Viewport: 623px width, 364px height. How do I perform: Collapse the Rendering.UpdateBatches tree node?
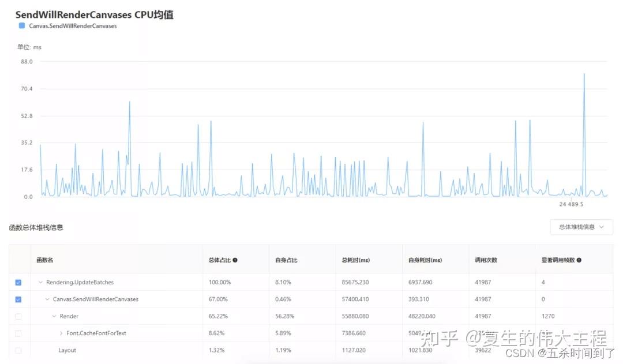40,282
